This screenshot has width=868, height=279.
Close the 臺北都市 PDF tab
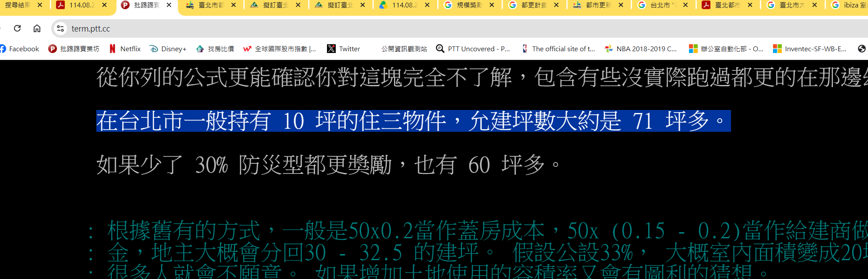coord(750,5)
